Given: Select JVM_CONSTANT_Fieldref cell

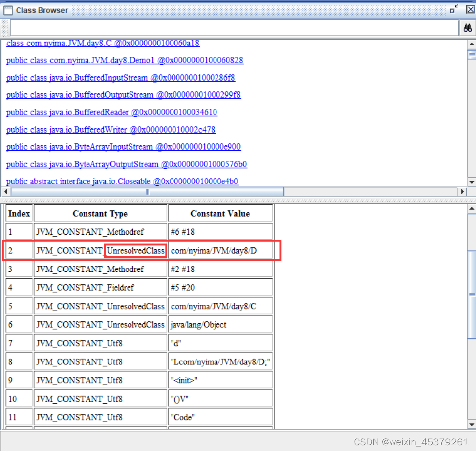Looking at the screenshot, I should [100, 288].
